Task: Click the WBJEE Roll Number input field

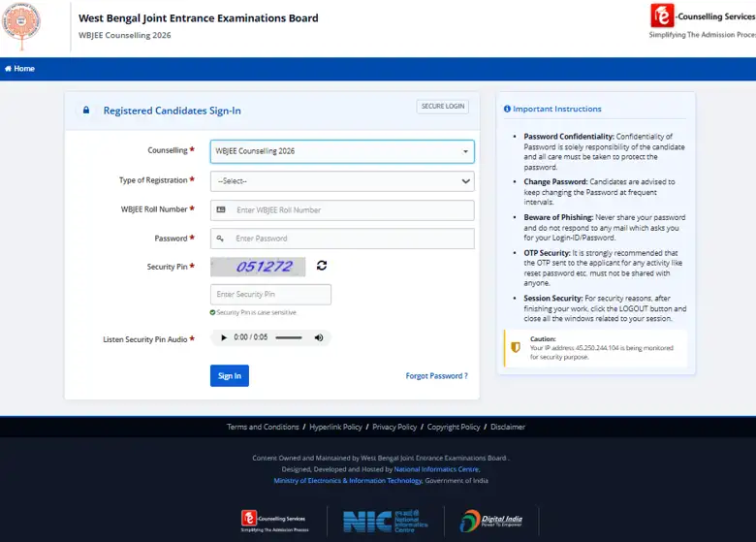Action: click(342, 210)
